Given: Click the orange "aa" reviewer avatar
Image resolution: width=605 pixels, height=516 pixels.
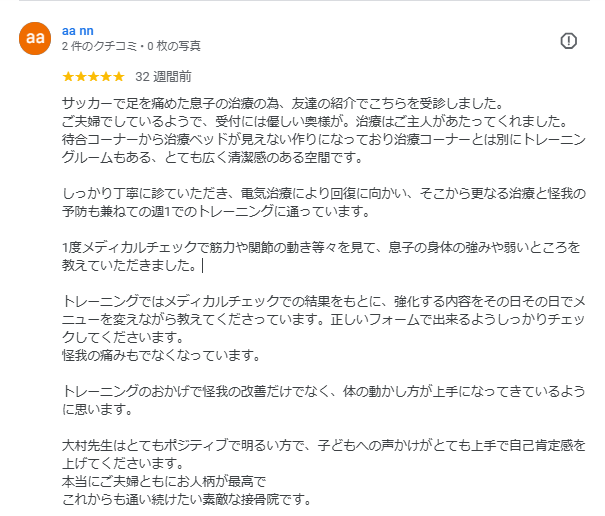Looking at the screenshot, I should click(x=36, y=39).
